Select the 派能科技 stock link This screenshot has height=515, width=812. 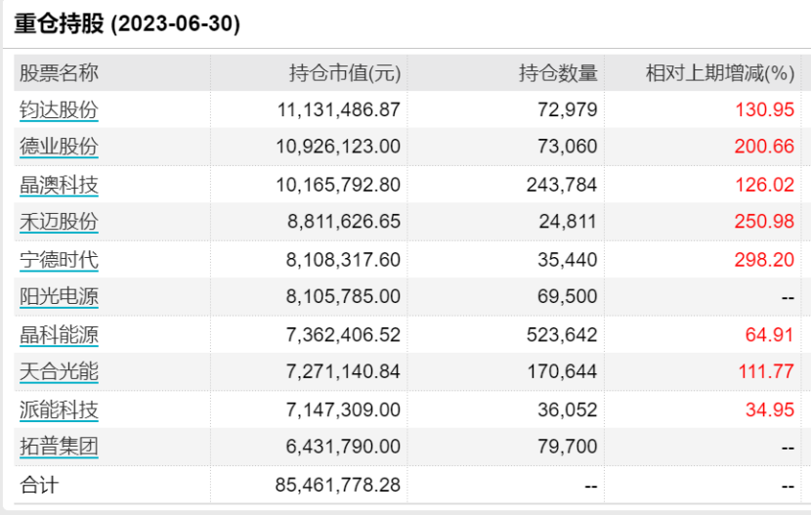pos(59,409)
